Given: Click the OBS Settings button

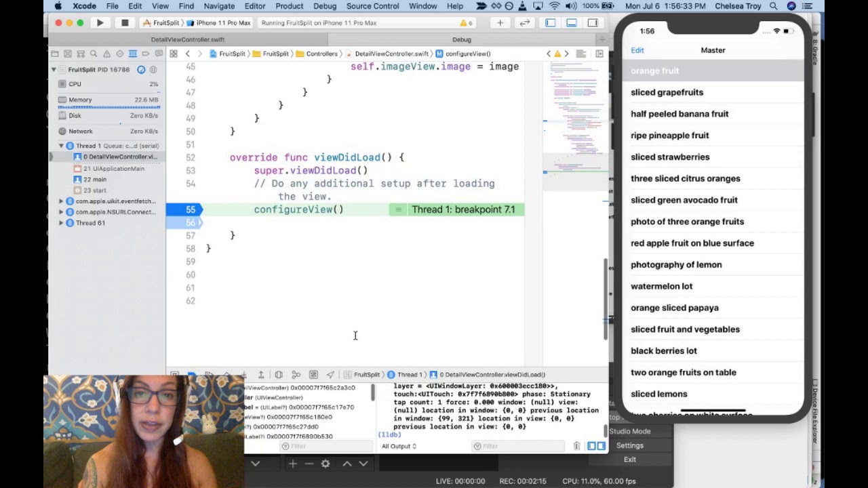Looking at the screenshot, I should click(x=629, y=445).
